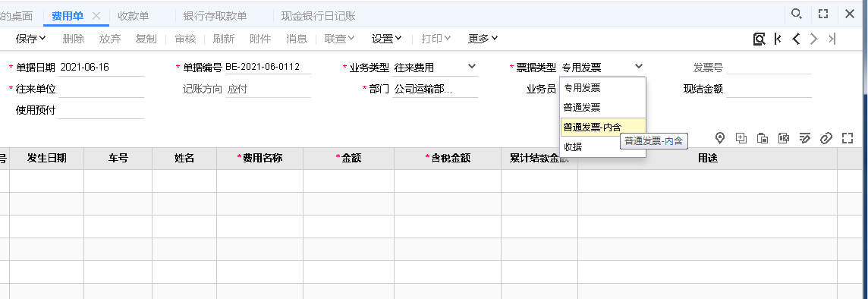Open document lookup icon beside the navigation arrows
868x299 pixels.
759,39
